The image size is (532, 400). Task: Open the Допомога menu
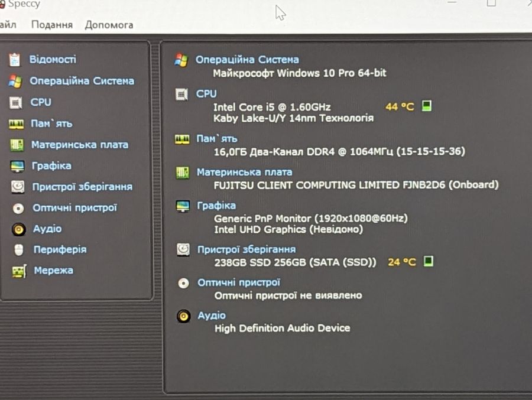(109, 25)
